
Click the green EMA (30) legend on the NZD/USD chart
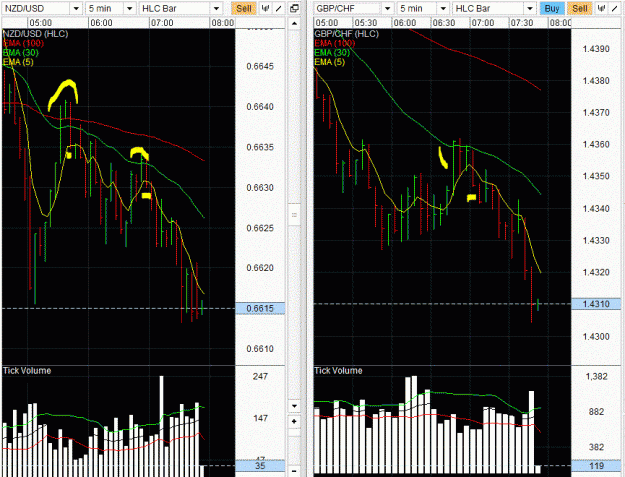[21, 53]
